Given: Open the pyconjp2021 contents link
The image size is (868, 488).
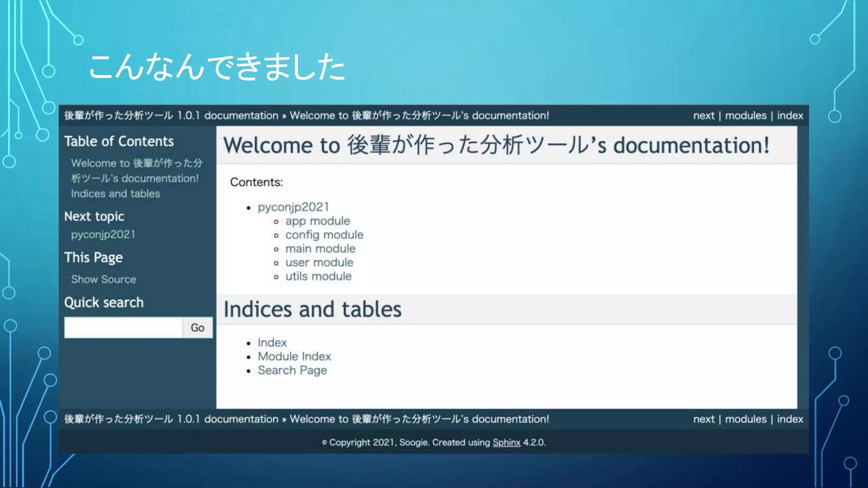Looking at the screenshot, I should click(x=293, y=207).
